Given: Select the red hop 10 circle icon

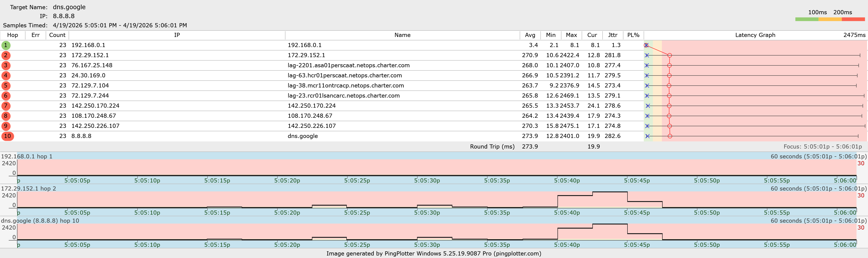Looking at the screenshot, I should point(7,136).
